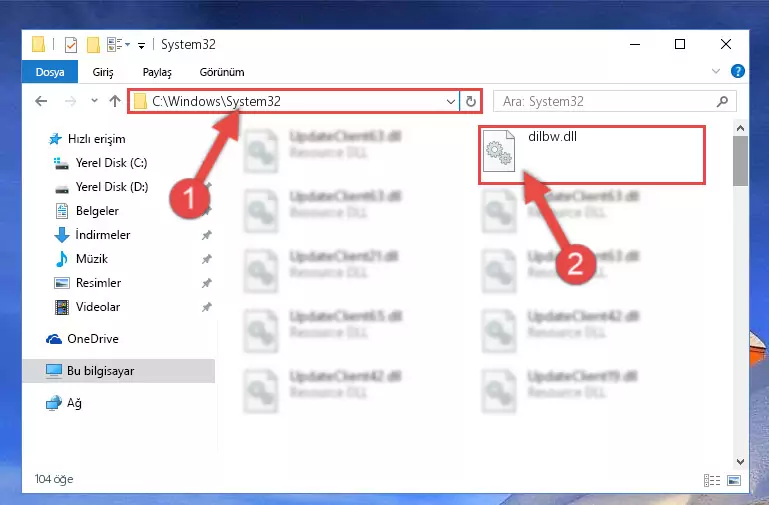
Task: Expand the ribbon with the chevron
Action: 716,71
